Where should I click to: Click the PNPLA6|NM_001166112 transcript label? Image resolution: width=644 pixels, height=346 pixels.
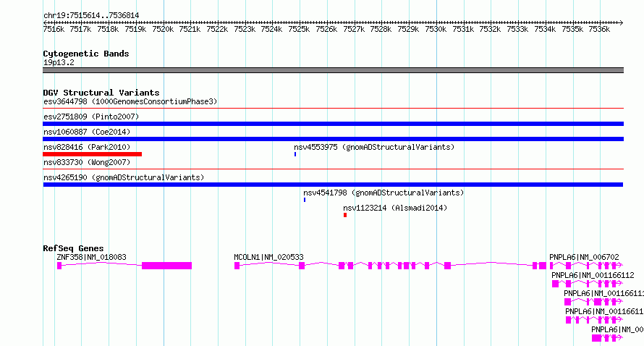pyautogui.click(x=593, y=275)
